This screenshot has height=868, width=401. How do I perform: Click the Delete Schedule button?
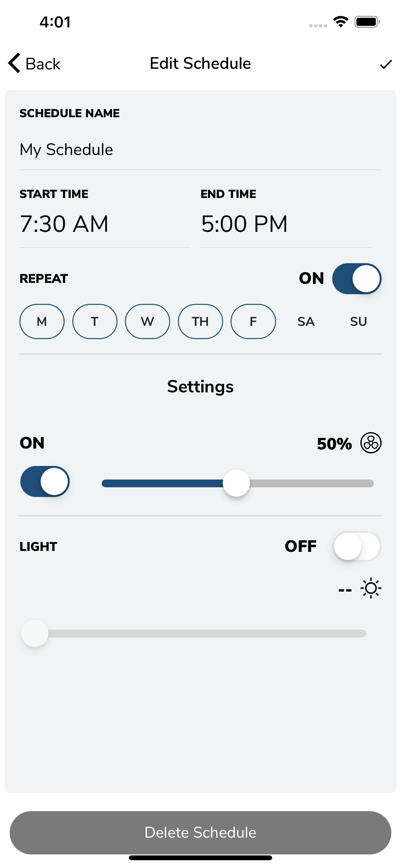[200, 832]
